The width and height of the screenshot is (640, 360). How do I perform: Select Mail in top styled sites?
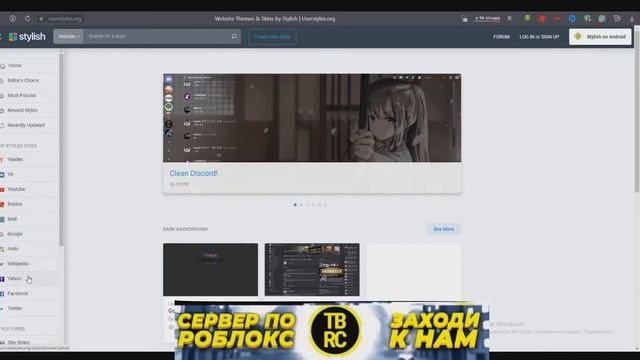(12, 219)
